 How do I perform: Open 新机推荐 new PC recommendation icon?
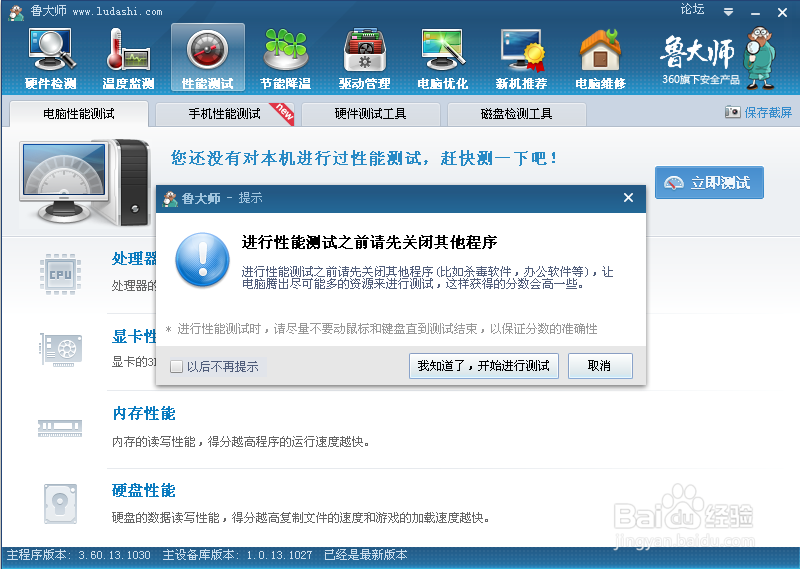click(x=521, y=58)
